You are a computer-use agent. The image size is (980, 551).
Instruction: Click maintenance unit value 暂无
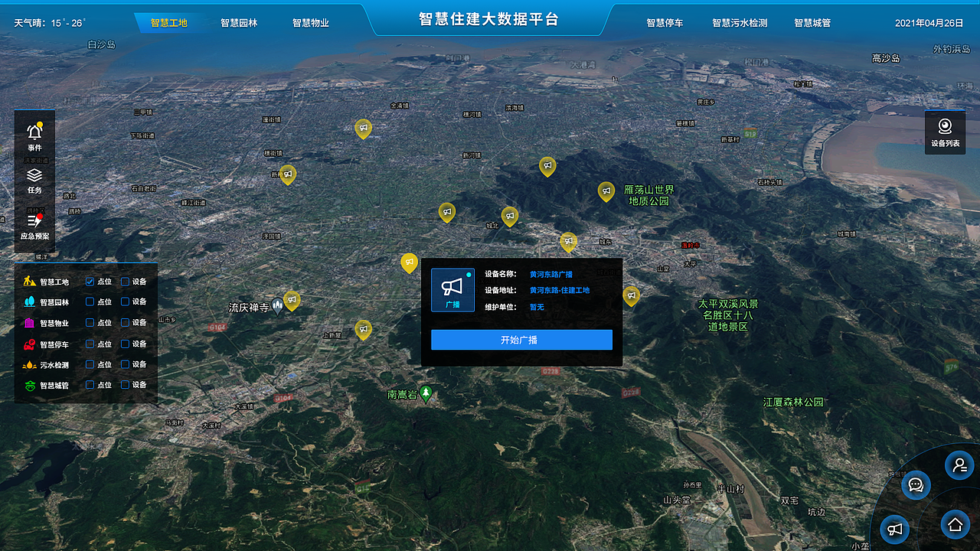(537, 307)
